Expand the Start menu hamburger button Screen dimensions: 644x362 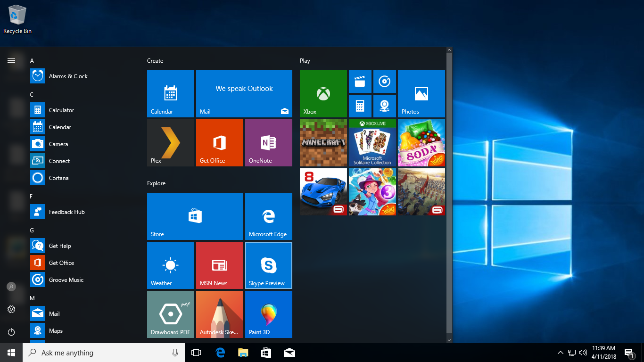pos(11,60)
